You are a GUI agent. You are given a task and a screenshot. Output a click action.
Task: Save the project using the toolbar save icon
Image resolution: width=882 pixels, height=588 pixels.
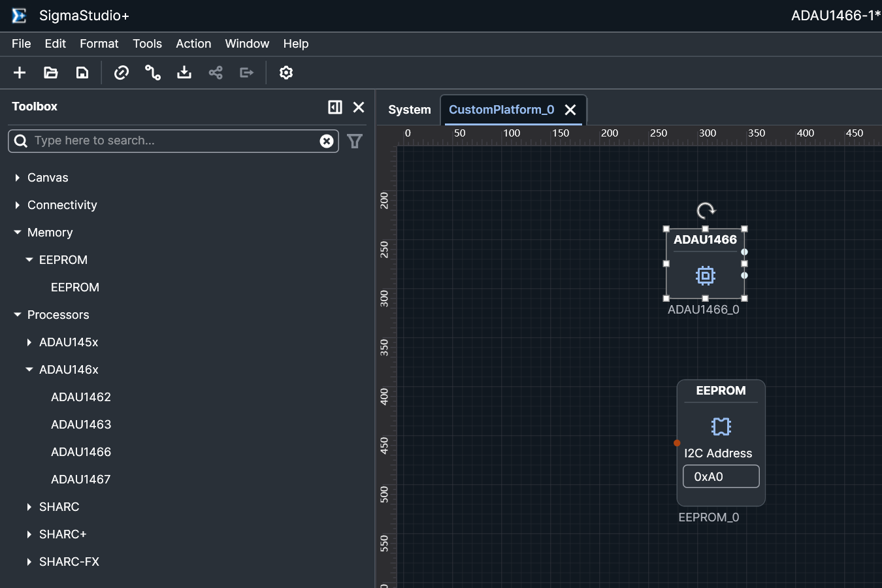[x=82, y=73]
